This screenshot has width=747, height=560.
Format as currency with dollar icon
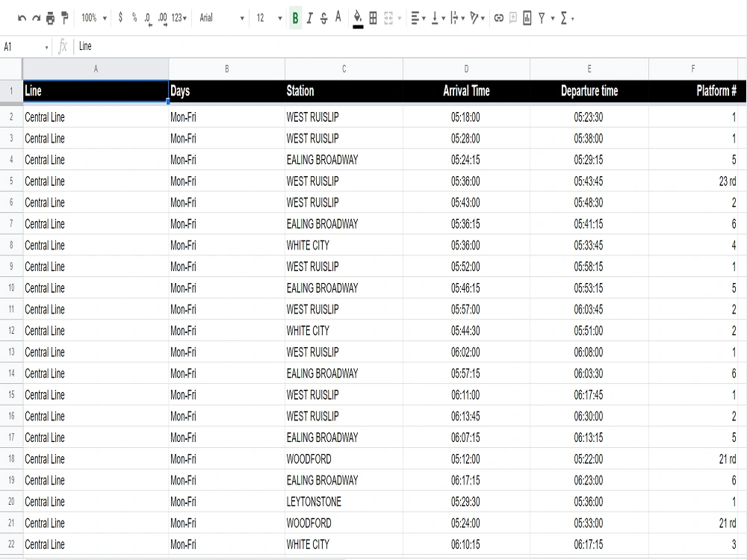point(120,18)
